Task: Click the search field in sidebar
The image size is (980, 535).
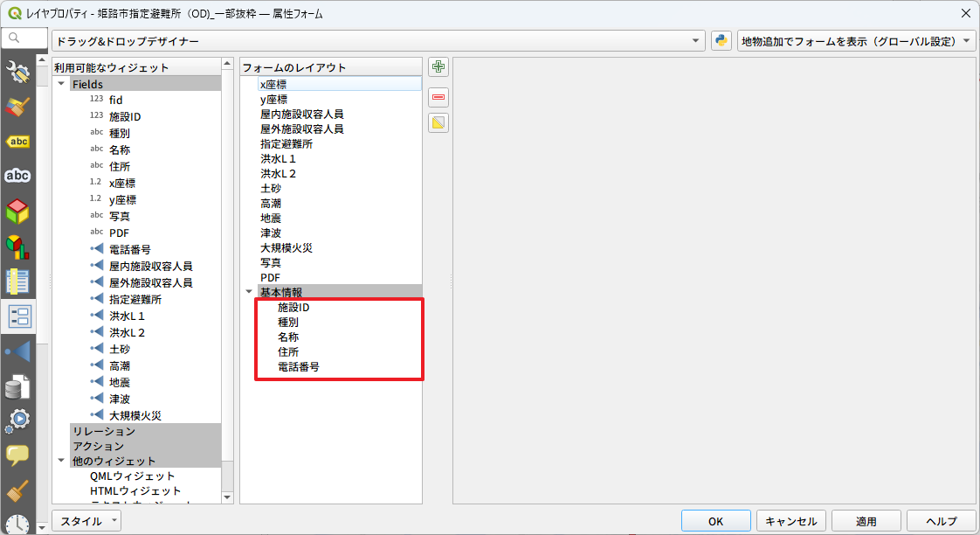Action: pos(26,38)
